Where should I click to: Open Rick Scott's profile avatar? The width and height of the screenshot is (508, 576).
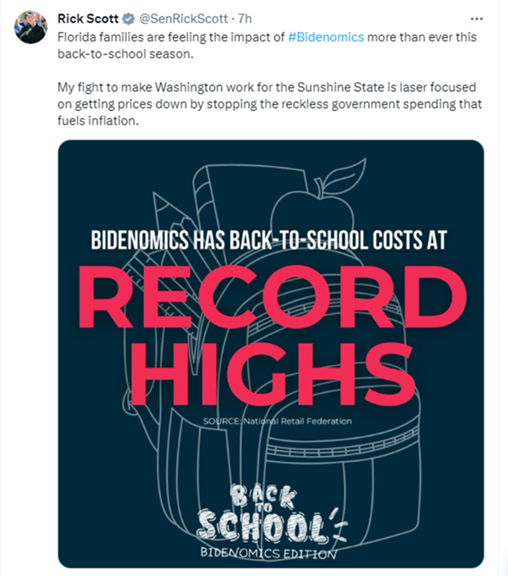click(x=31, y=27)
